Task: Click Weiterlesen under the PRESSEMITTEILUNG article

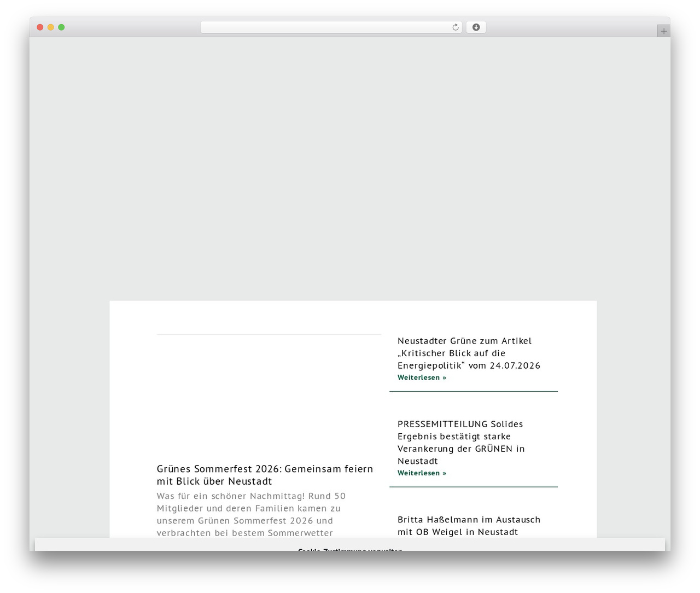Action: pyautogui.click(x=422, y=473)
